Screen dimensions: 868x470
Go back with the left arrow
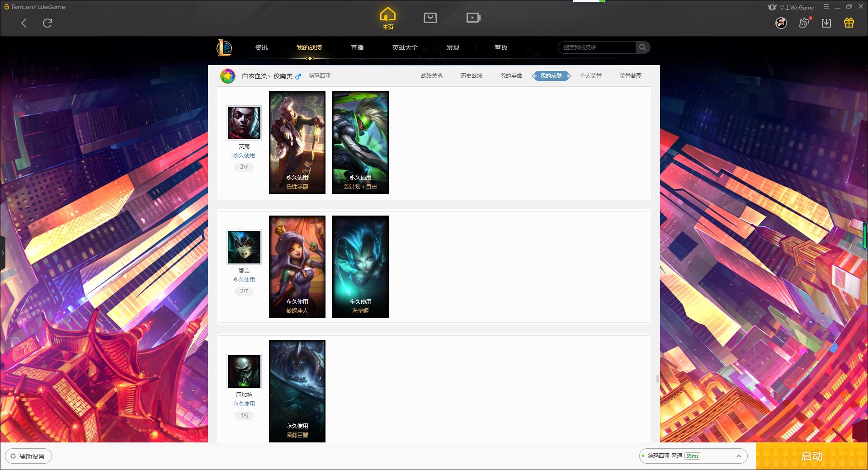coord(24,23)
